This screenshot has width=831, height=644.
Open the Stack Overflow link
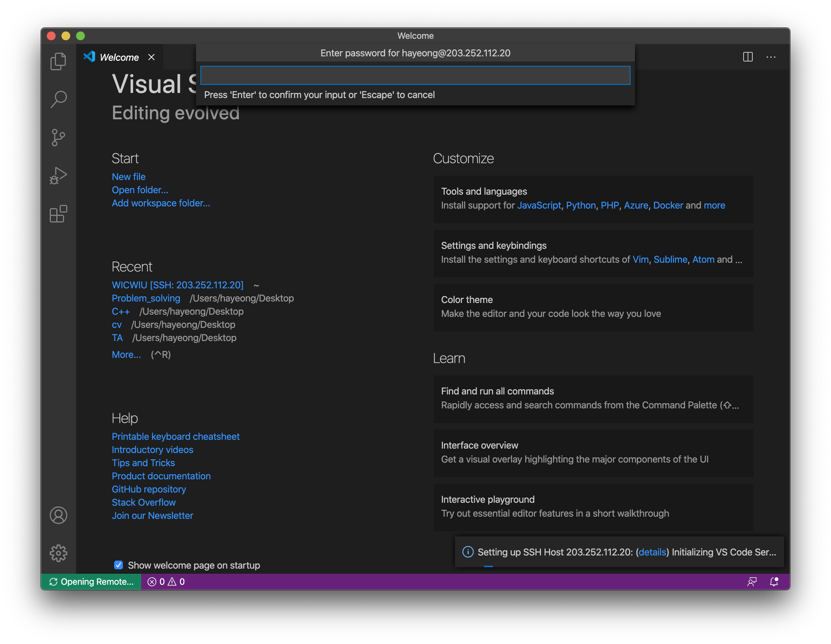tap(144, 502)
